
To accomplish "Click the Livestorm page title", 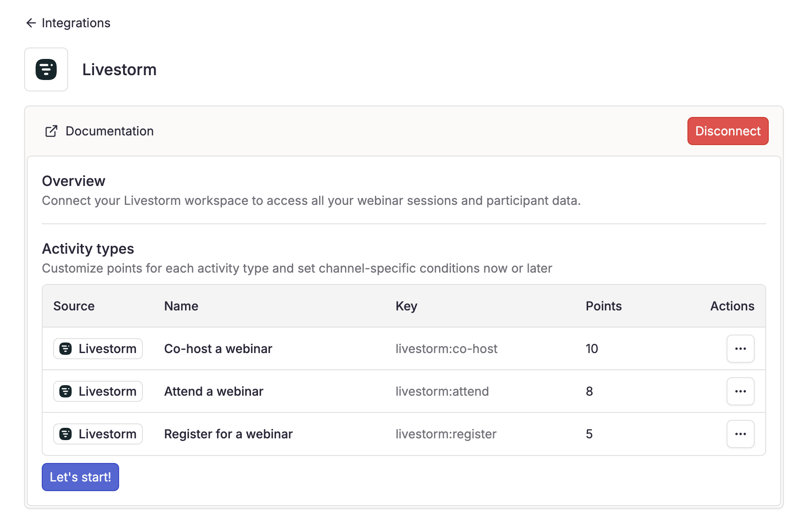I will tap(119, 69).
